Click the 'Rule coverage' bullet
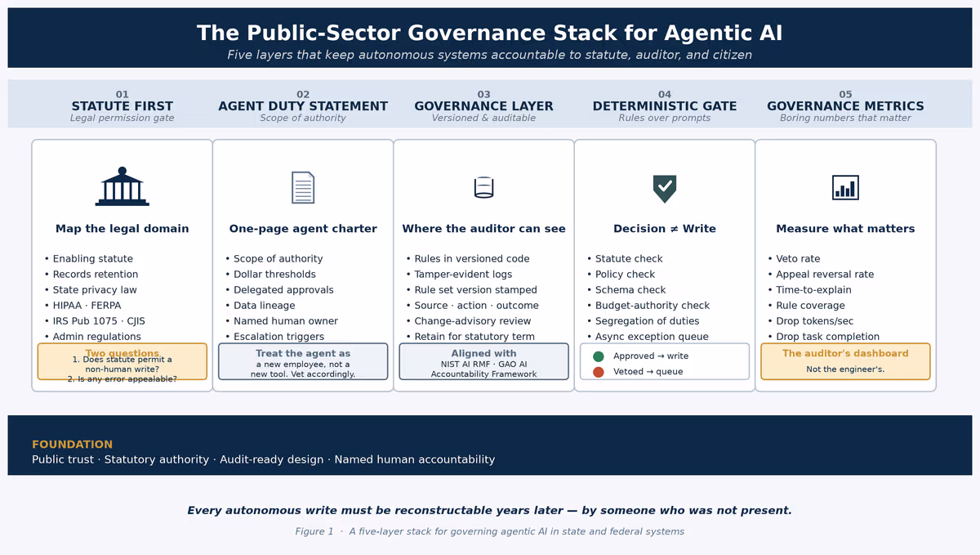 point(804,306)
